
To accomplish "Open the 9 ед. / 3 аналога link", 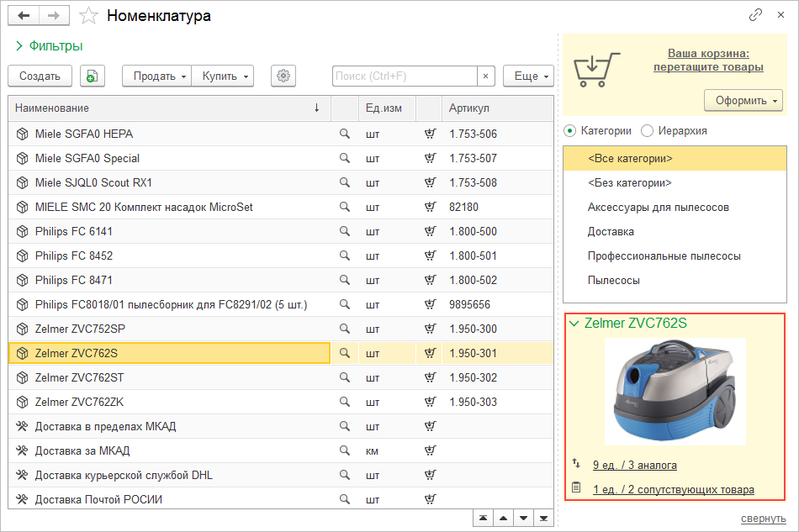I will click(x=635, y=465).
